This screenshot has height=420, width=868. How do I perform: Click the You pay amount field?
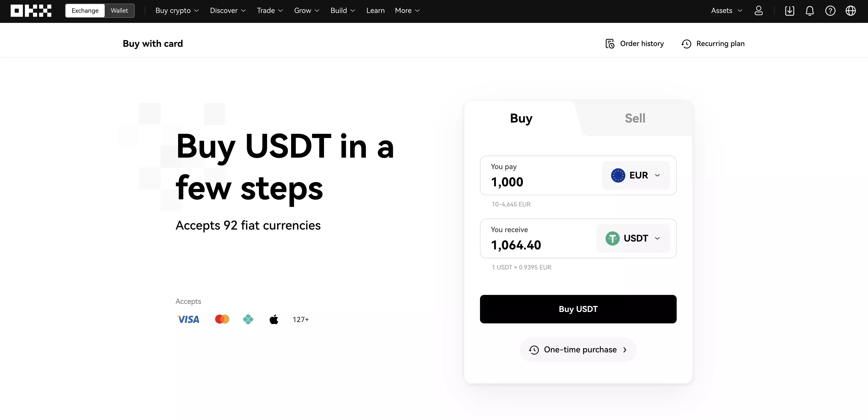click(539, 182)
